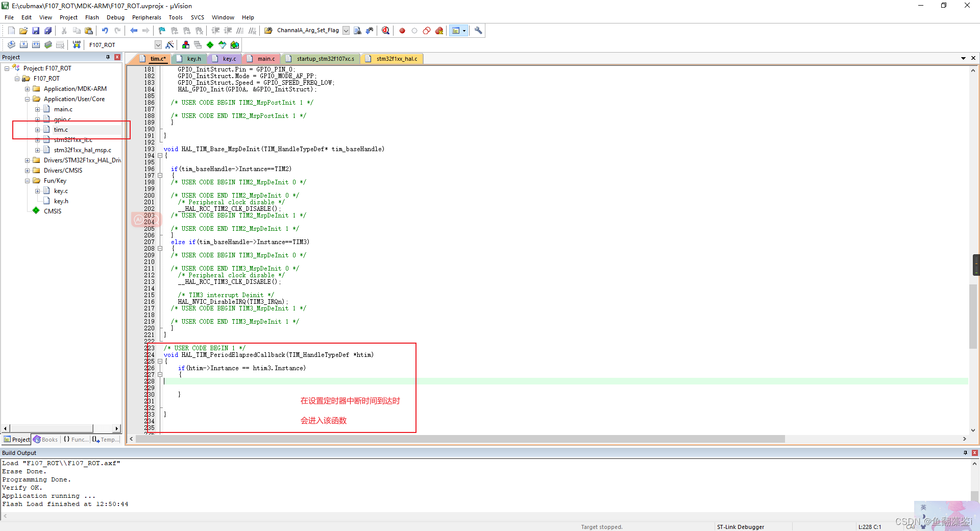This screenshot has height=531, width=980.
Task: Insert breakpoint with red circle icon
Action: (402, 31)
